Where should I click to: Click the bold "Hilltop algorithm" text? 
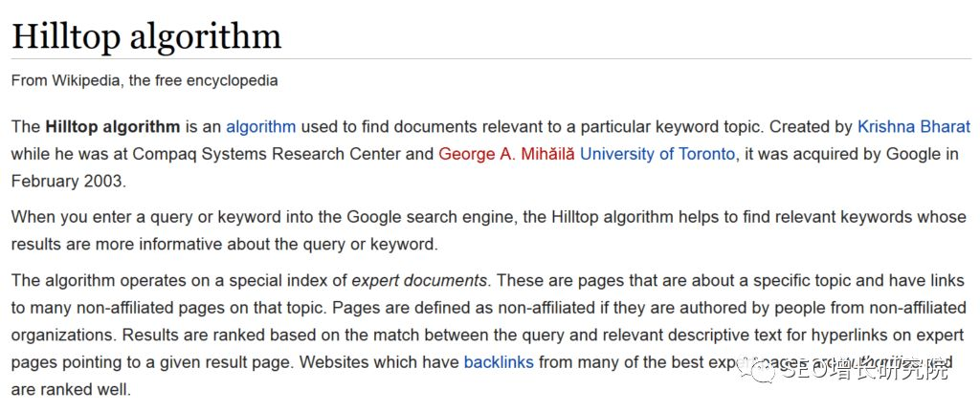click(112, 126)
